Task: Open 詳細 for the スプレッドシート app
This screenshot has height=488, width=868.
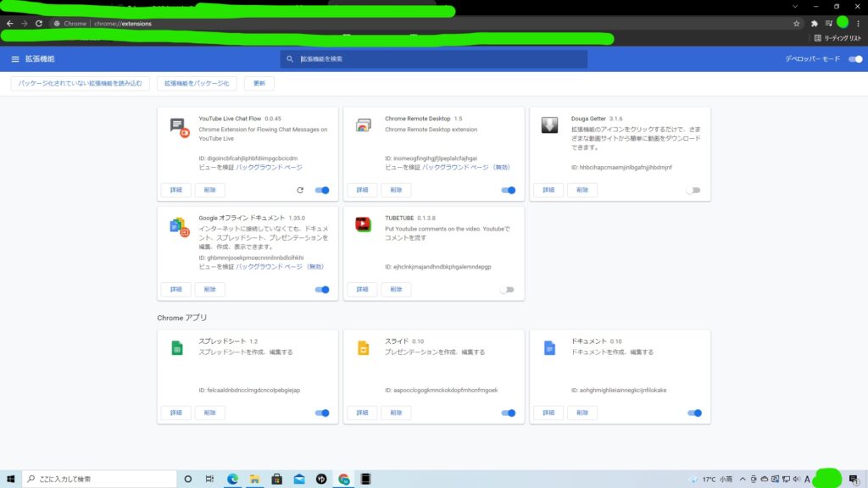Action: pyautogui.click(x=176, y=413)
